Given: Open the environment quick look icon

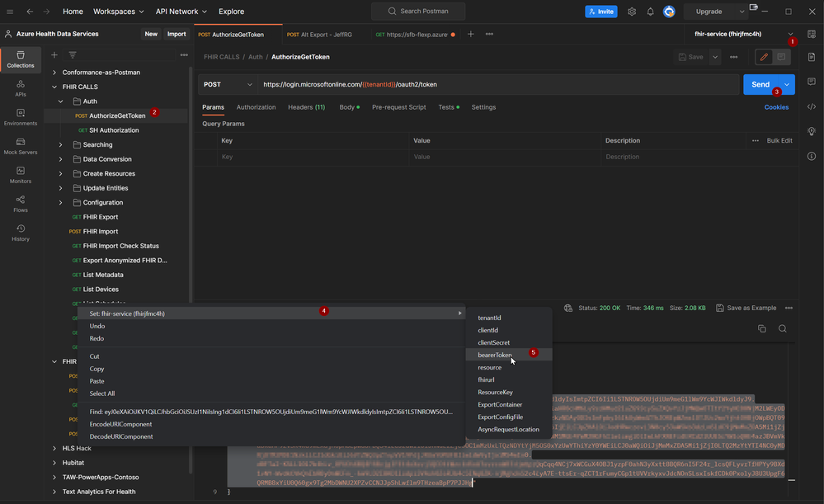Looking at the screenshot, I should pos(812,34).
